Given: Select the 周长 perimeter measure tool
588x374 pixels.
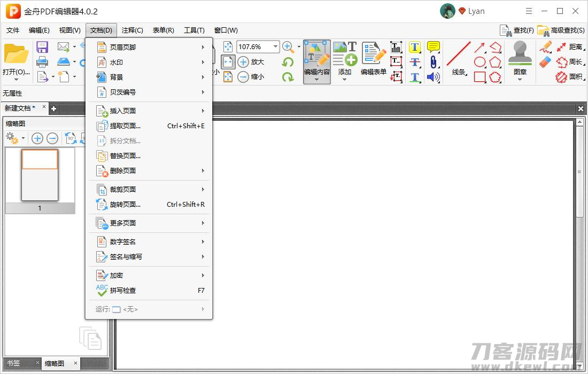Looking at the screenshot, I should [x=570, y=62].
